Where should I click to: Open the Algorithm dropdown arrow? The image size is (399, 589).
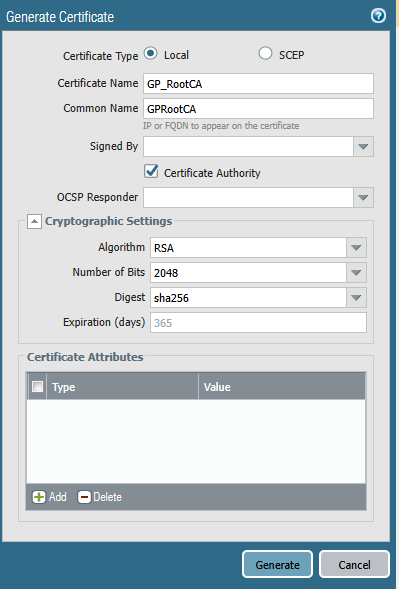[x=356, y=248]
